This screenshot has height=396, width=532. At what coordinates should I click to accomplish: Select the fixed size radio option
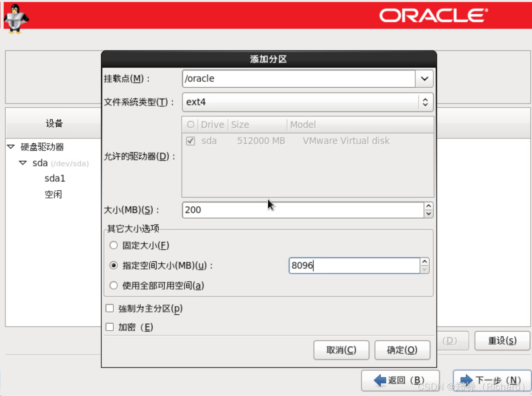(x=114, y=245)
